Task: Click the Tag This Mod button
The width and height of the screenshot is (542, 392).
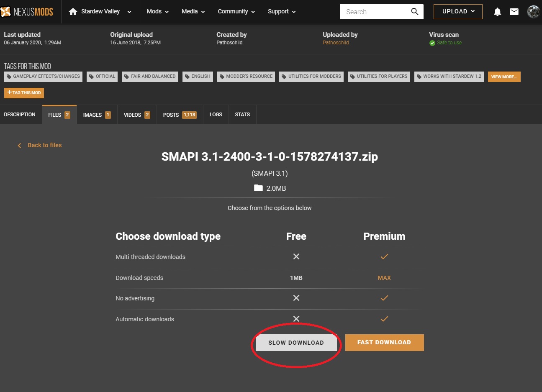Action: [24, 92]
